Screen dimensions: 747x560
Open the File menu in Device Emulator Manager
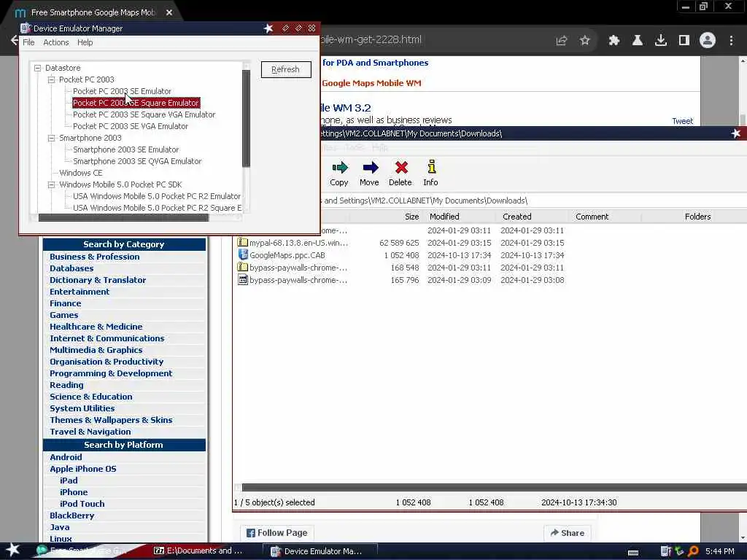(28, 42)
